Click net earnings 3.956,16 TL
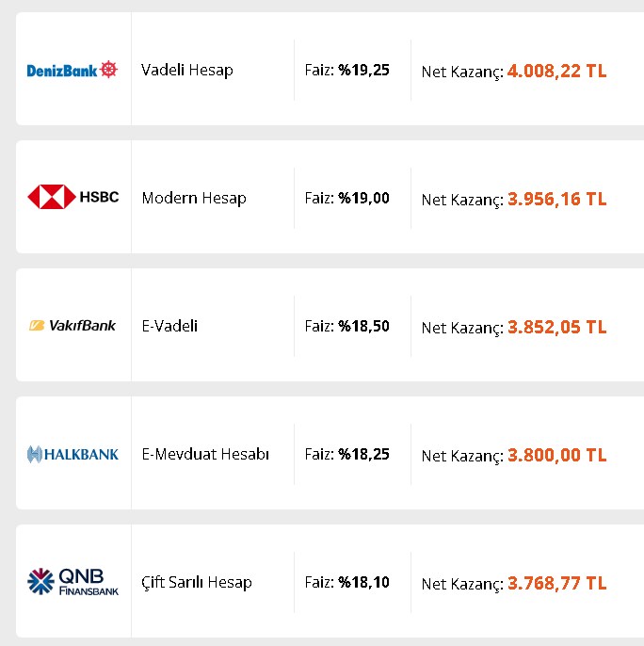Image resolution: width=644 pixels, height=646 pixels. 556,199
